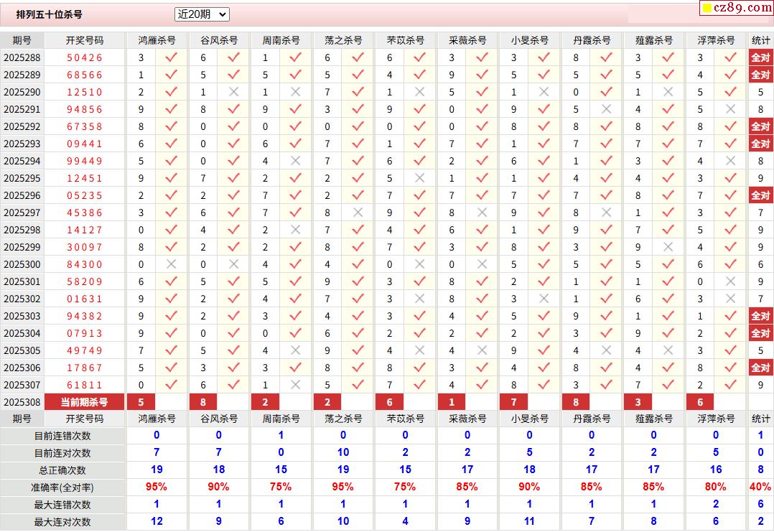The height and width of the screenshot is (532, 774).
Task: Click the red 当前期杀号 label cell
Action: 85,402
